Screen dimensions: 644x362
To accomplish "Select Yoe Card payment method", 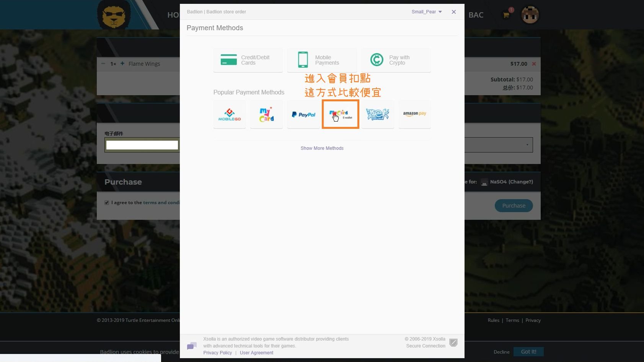I will point(378,114).
